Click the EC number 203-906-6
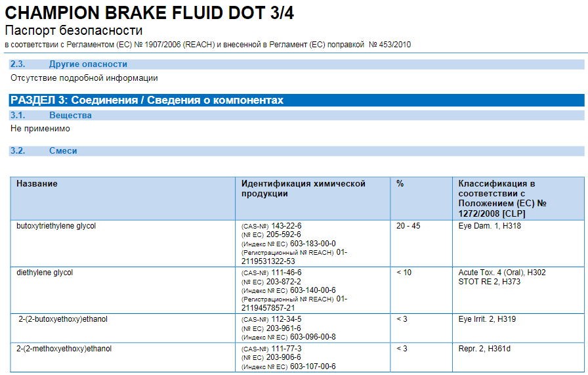This screenshot has height=375, width=588. (x=283, y=357)
